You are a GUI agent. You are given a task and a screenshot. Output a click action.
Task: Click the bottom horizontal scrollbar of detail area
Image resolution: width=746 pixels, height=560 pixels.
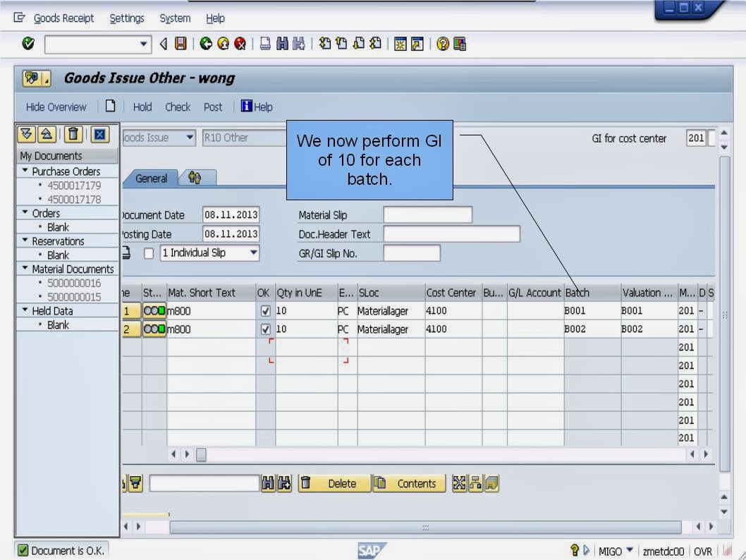tap(425, 527)
